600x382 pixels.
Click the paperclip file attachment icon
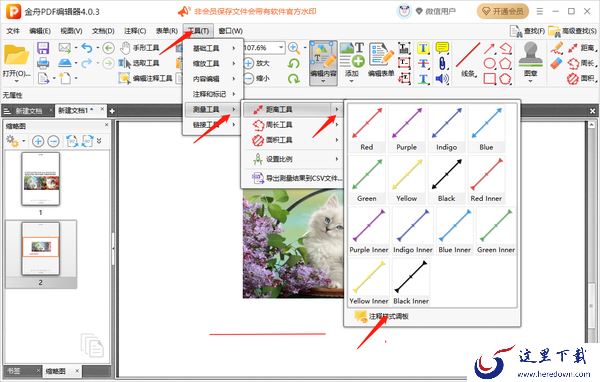(442, 63)
